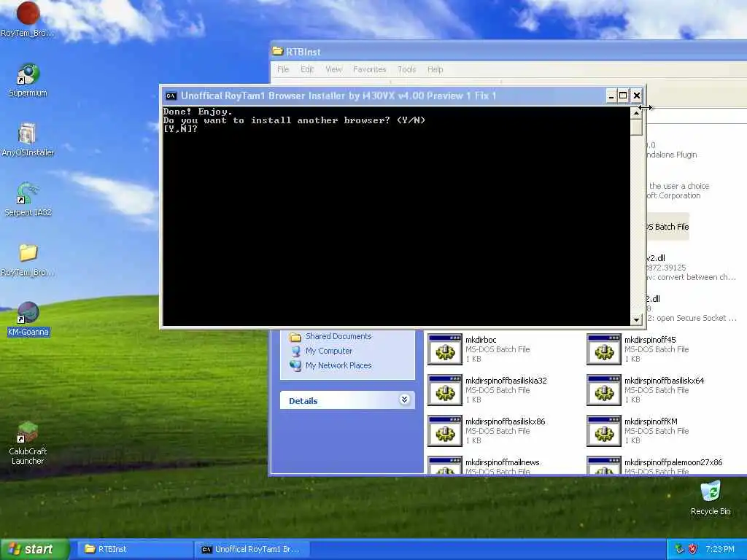Expand the Details panel chevron

[x=404, y=400]
